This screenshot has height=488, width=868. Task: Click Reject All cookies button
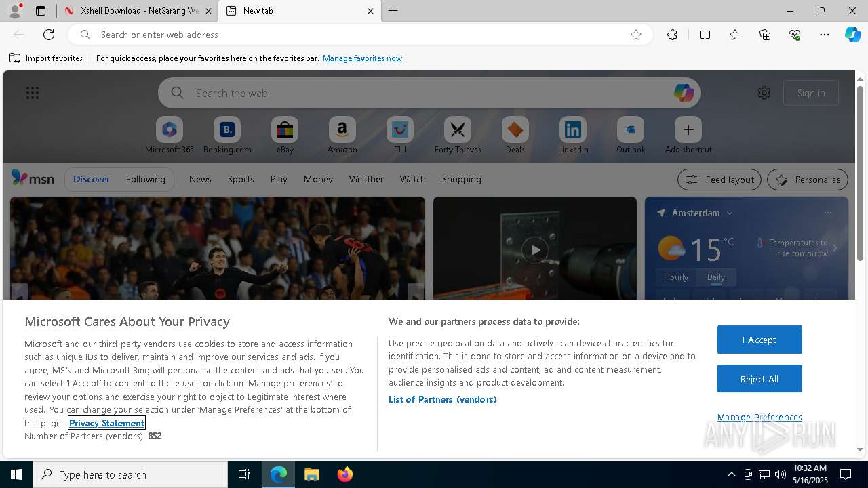(759, 379)
